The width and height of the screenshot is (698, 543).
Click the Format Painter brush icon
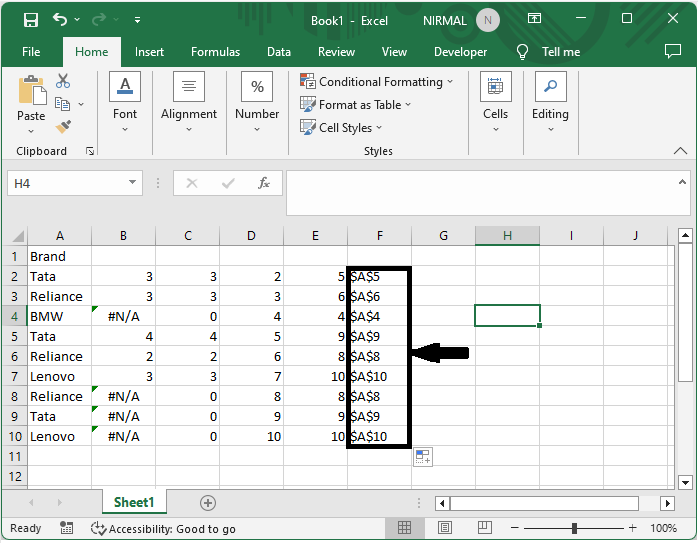[63, 127]
